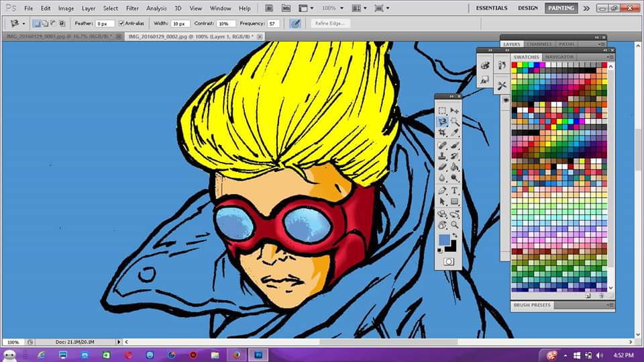The height and width of the screenshot is (362, 644).
Task: Choose Add to selection mode
Action: [x=45, y=24]
